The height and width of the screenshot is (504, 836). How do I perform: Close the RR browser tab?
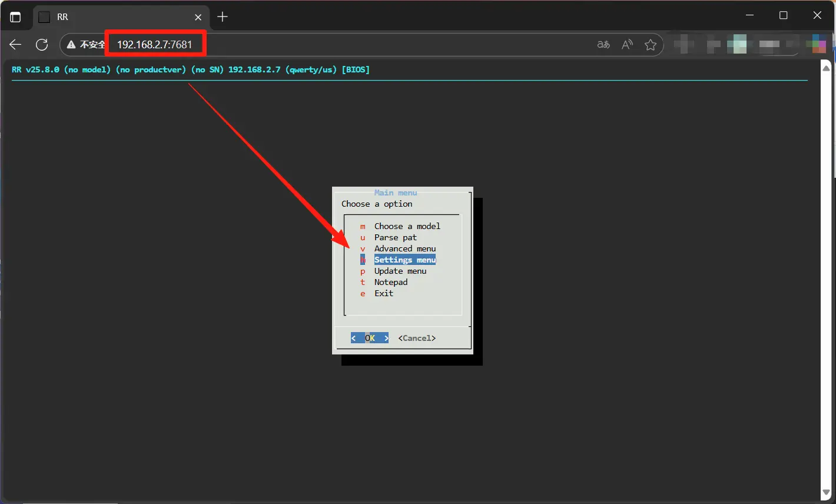[x=198, y=17]
